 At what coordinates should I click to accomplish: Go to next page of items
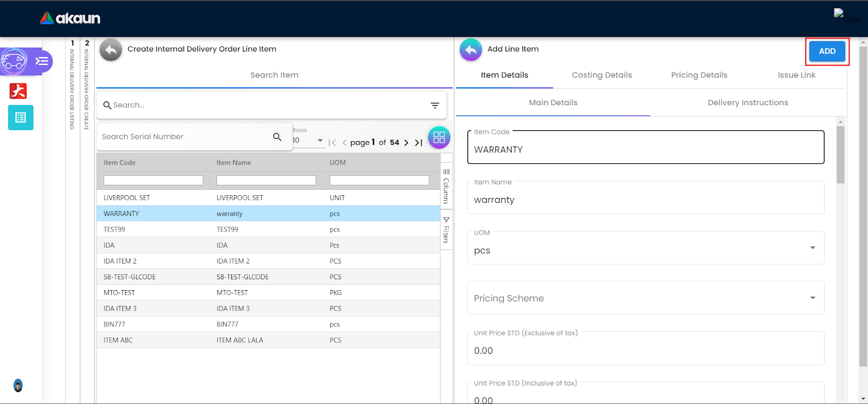tap(406, 143)
